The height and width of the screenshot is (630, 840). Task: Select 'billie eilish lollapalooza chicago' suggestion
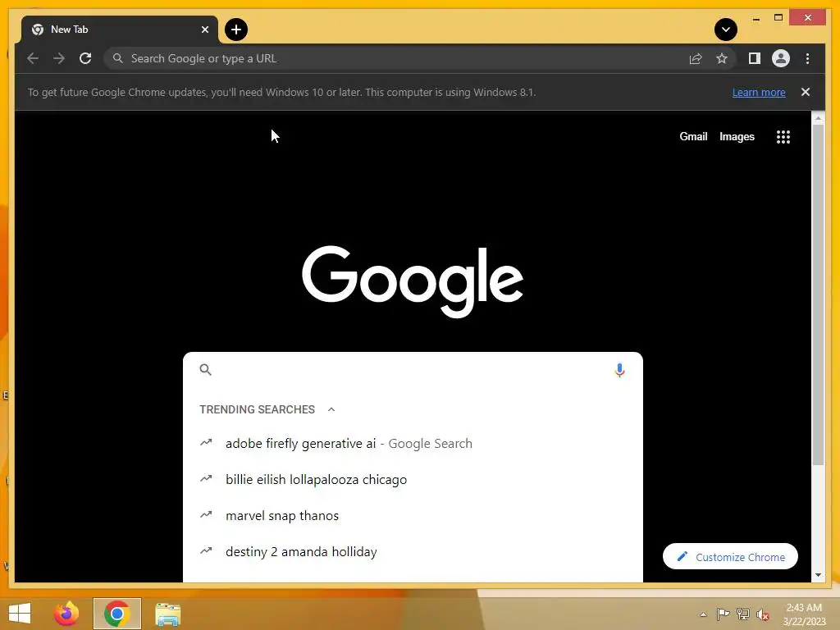click(413, 479)
